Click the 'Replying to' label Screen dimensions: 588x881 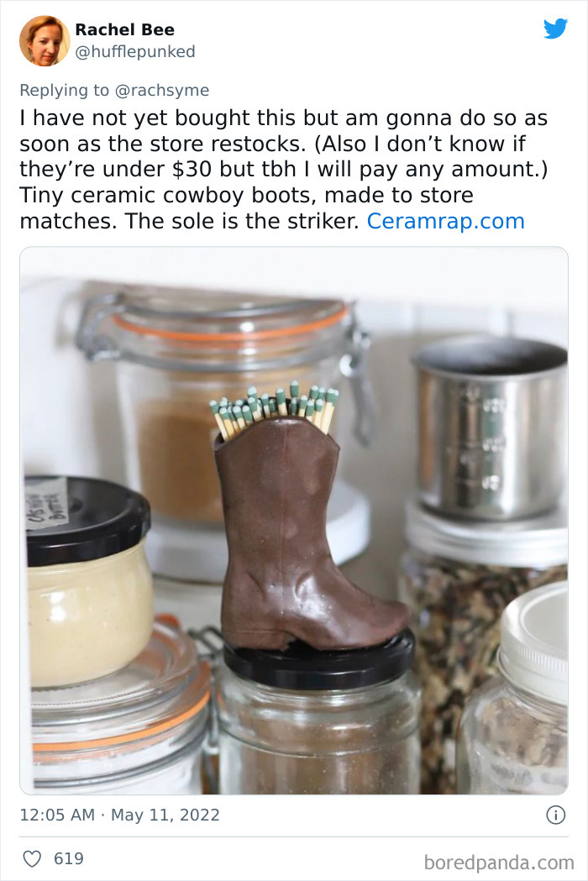[65, 90]
